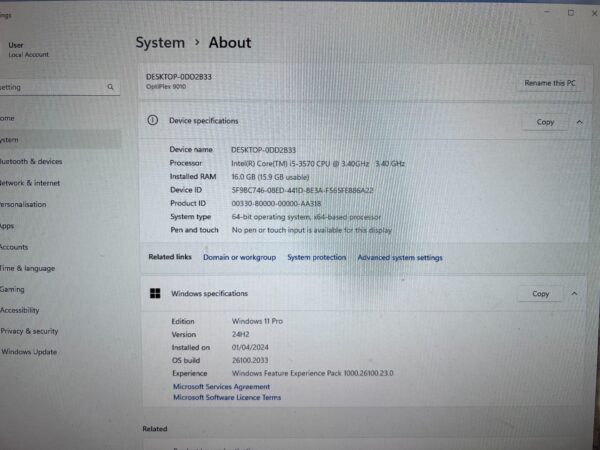Click the User Local Account profile

pos(28,50)
